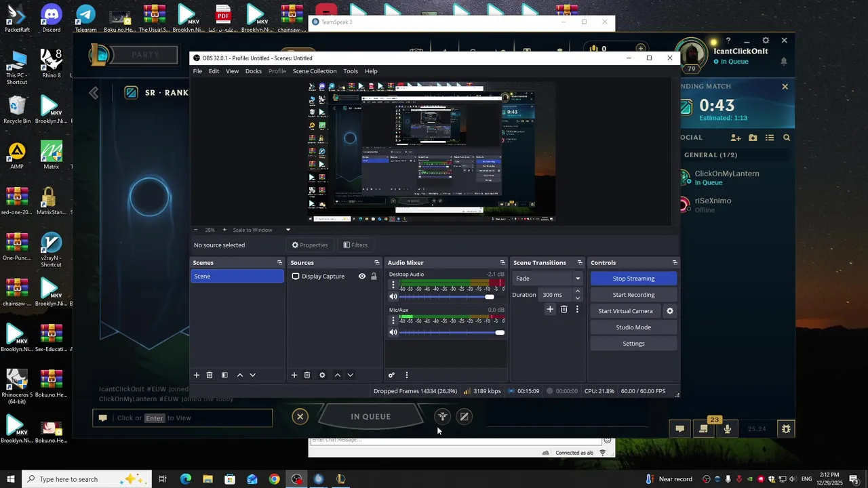This screenshot has height=488, width=868.
Task: Mute Mic/Aux speaker icon
Action: pos(393,332)
